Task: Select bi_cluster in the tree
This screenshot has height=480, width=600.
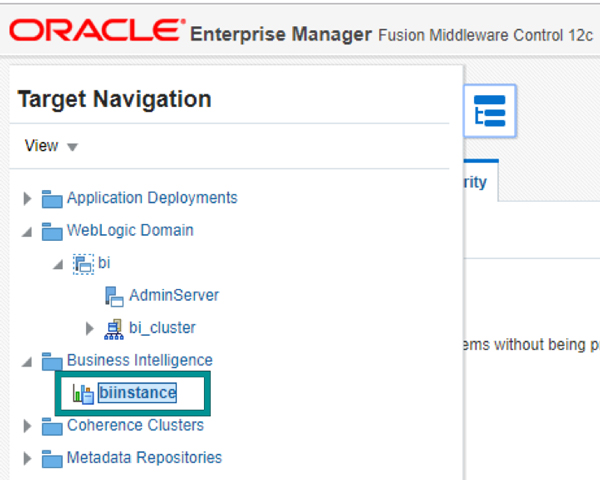Action: [x=162, y=328]
